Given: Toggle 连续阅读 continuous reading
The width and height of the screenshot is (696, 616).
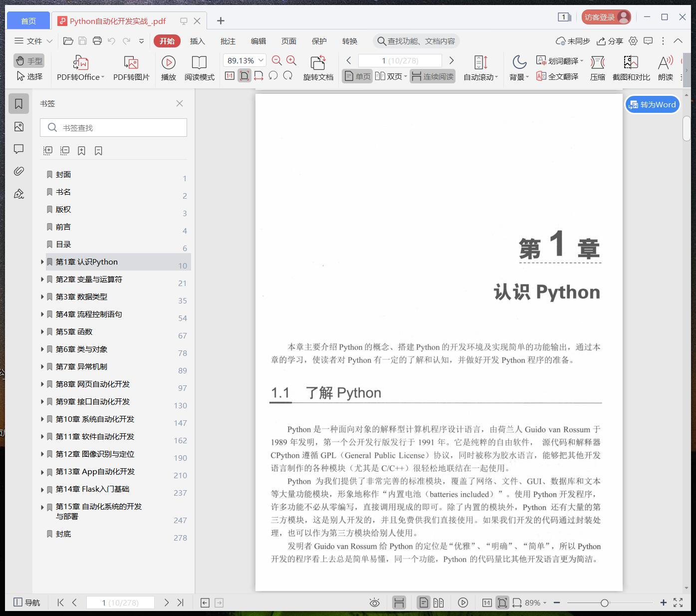Looking at the screenshot, I should click(x=433, y=76).
